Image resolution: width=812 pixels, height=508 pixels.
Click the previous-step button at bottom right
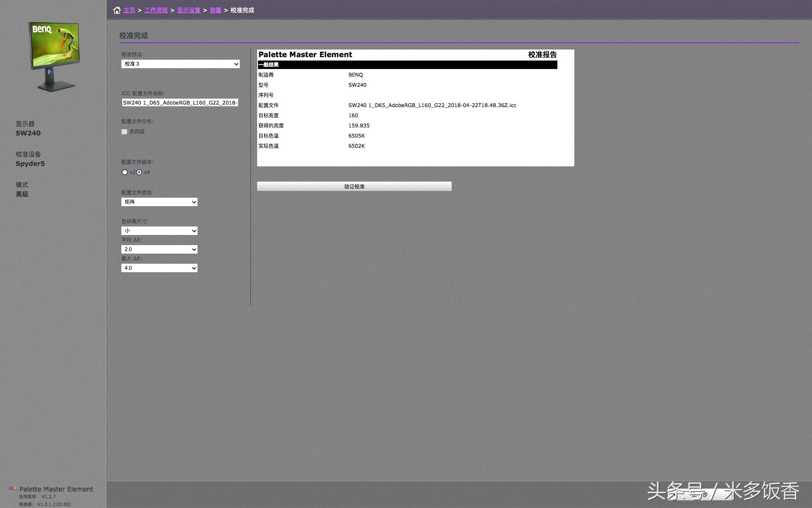click(700, 494)
